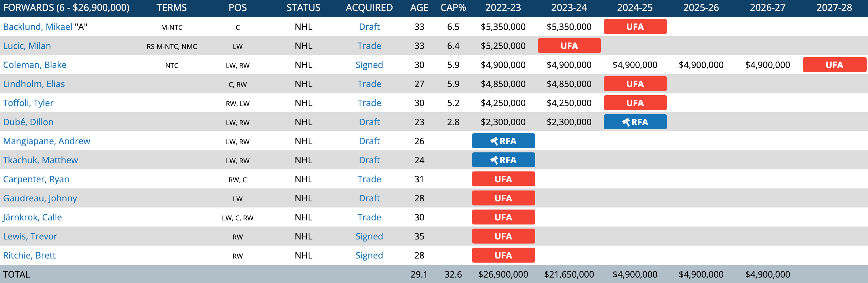868x283 pixels.
Task: Open Calle Järnkrok's player page
Action: (x=33, y=217)
